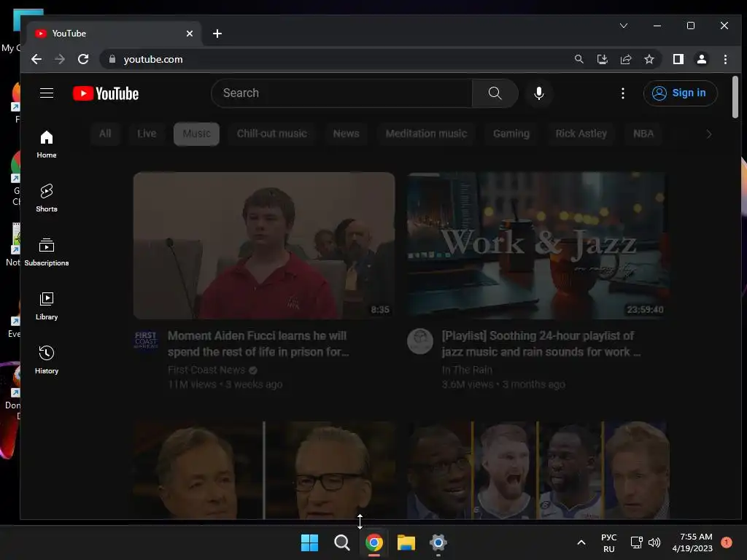Select the NBA filter chip
The width and height of the screenshot is (747, 560).
(643, 134)
